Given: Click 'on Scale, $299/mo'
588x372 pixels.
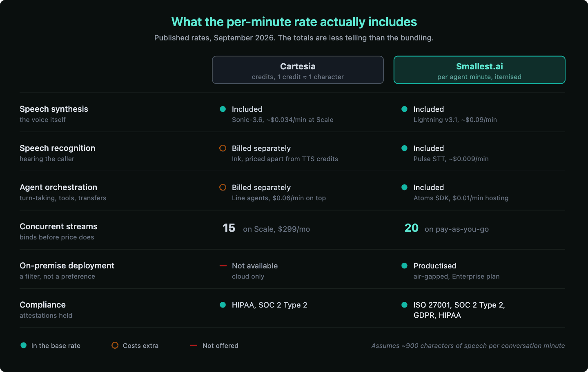Looking at the screenshot, I should [x=276, y=229].
